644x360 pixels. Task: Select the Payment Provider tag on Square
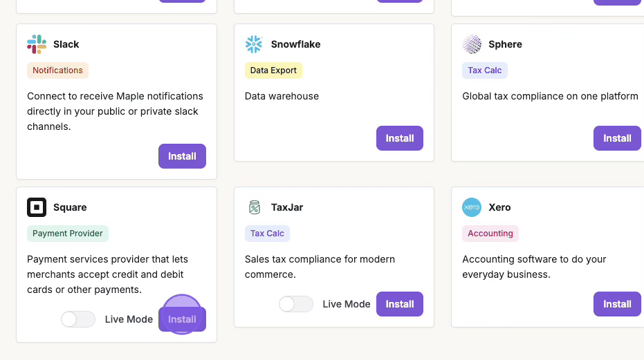[x=68, y=234]
